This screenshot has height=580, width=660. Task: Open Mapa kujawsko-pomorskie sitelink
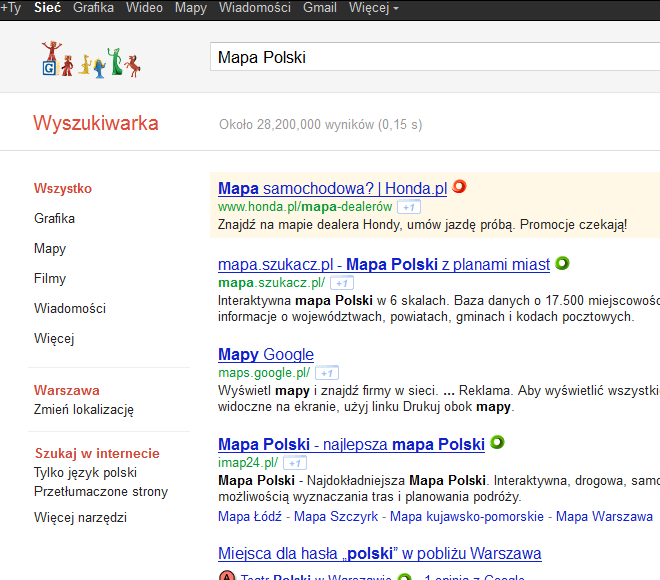467,516
